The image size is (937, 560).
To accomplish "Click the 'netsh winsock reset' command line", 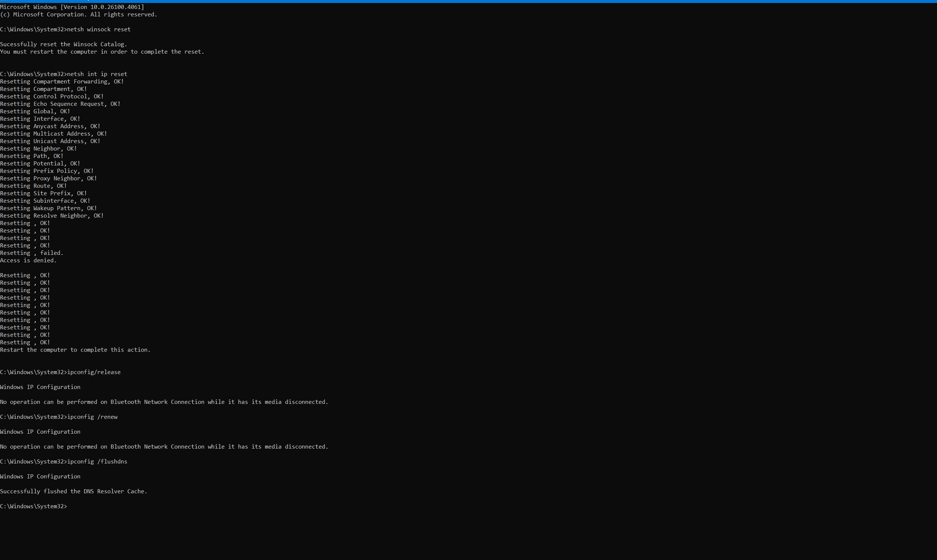I will [x=65, y=29].
